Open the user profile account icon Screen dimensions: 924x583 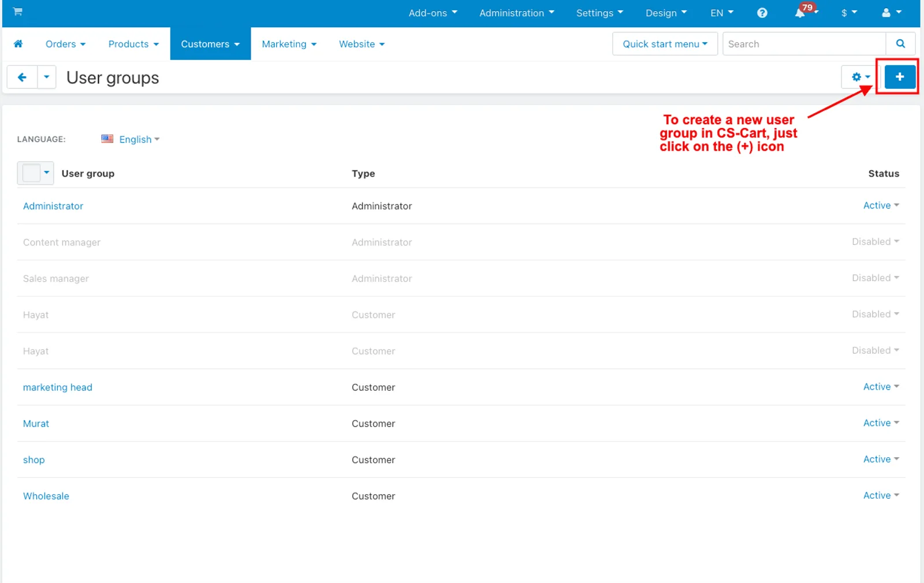point(891,13)
